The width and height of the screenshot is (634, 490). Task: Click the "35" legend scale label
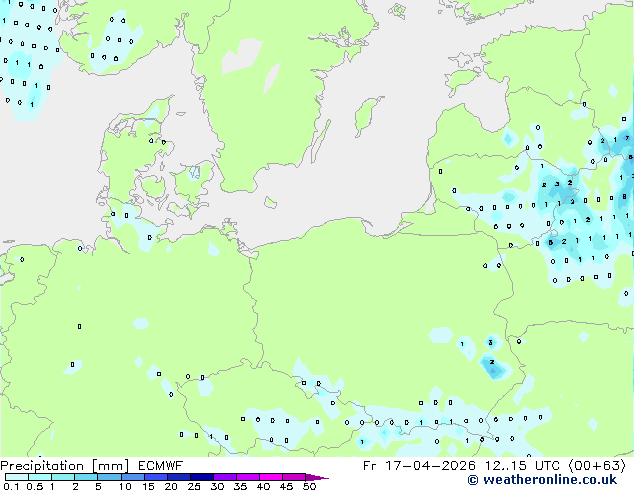click(240, 486)
